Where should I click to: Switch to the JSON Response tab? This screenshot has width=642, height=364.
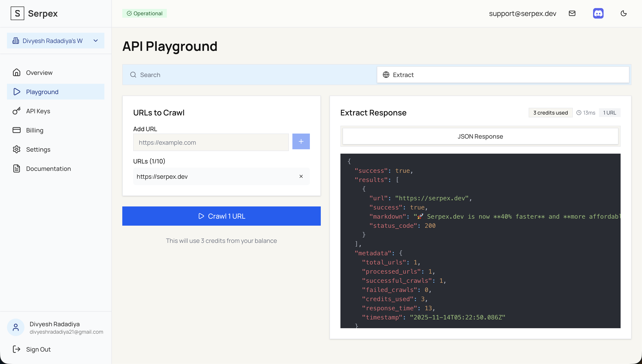pyautogui.click(x=480, y=136)
